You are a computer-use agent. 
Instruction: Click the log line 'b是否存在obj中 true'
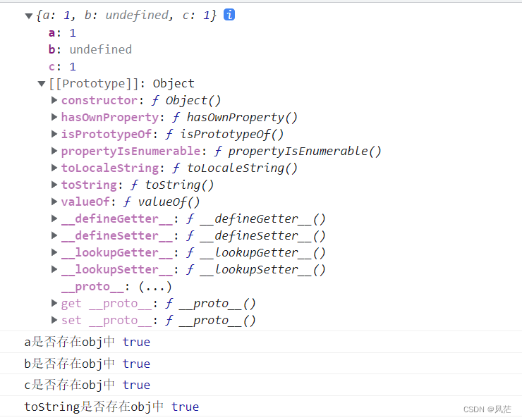click(87, 364)
